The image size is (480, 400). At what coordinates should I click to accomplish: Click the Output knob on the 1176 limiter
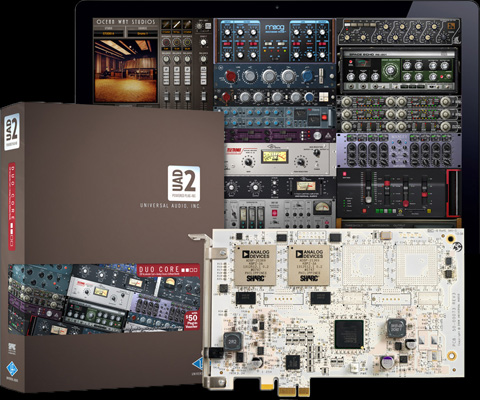pos(255,187)
